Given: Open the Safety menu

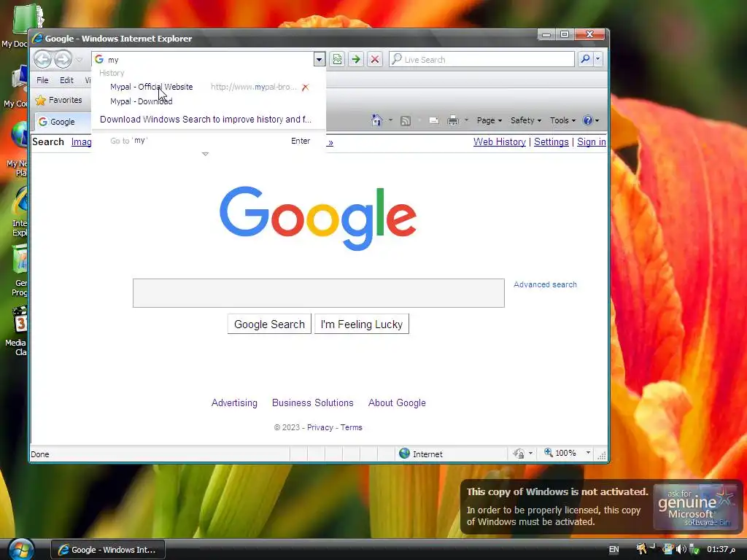Looking at the screenshot, I should coord(526,120).
